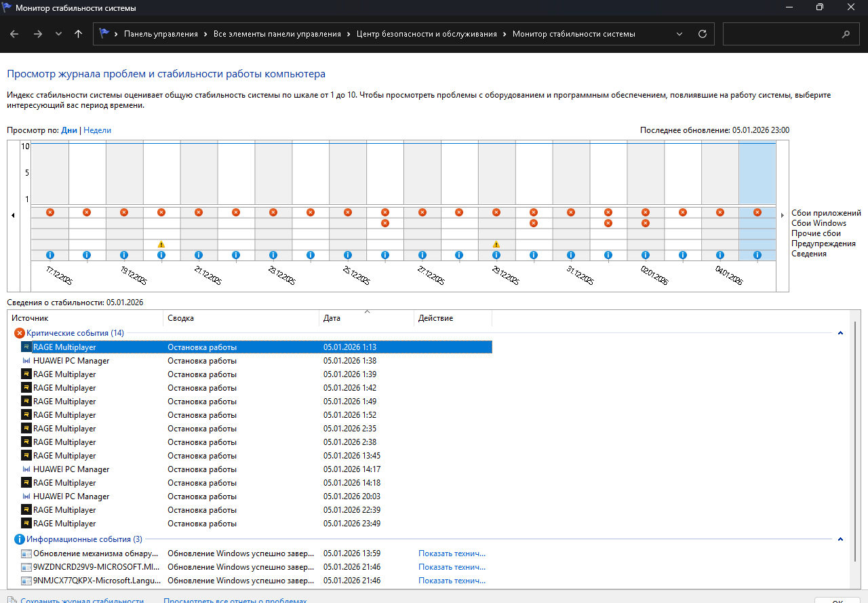Click the HUAWEI PC Manager icon in 14:17 row
868x603 pixels.
point(26,469)
